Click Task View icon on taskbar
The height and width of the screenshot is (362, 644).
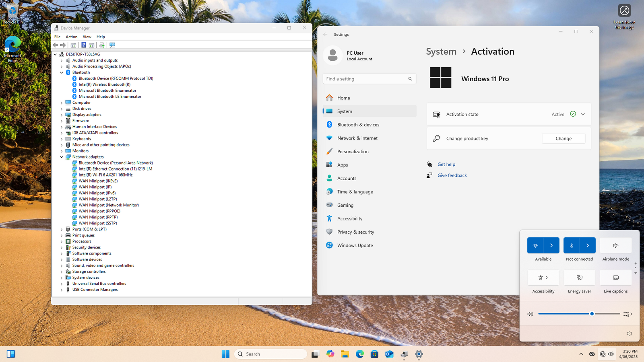click(315, 354)
